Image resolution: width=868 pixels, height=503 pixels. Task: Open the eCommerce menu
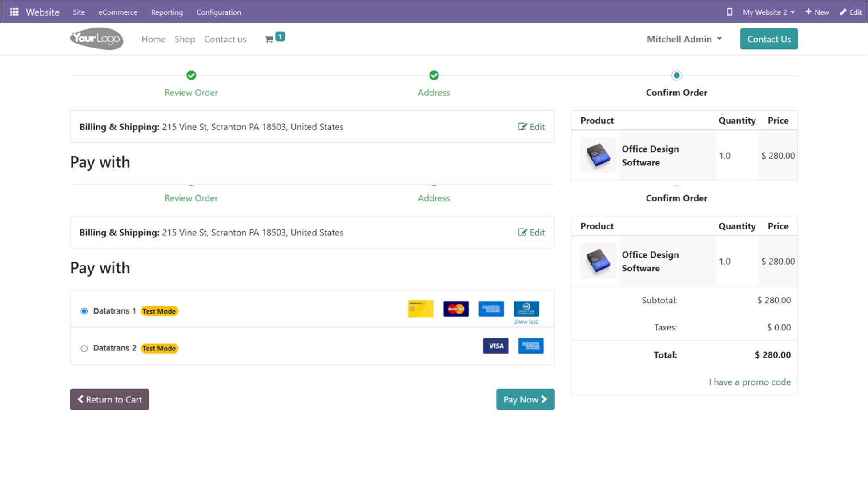(118, 12)
